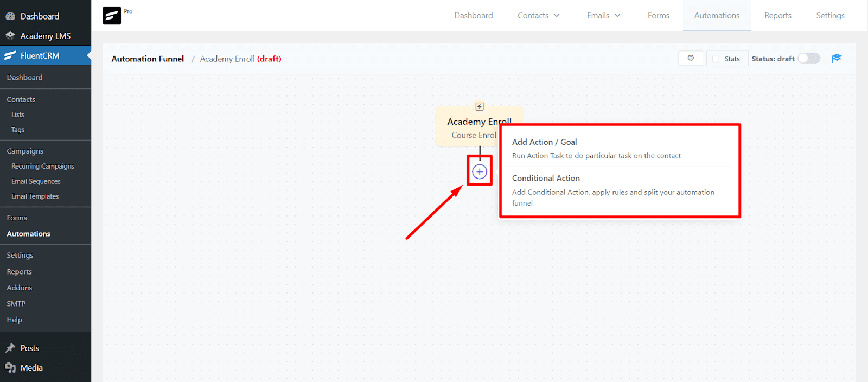The width and height of the screenshot is (868, 382).
Task: Open Academy LMS in sidebar
Action: 45,36
